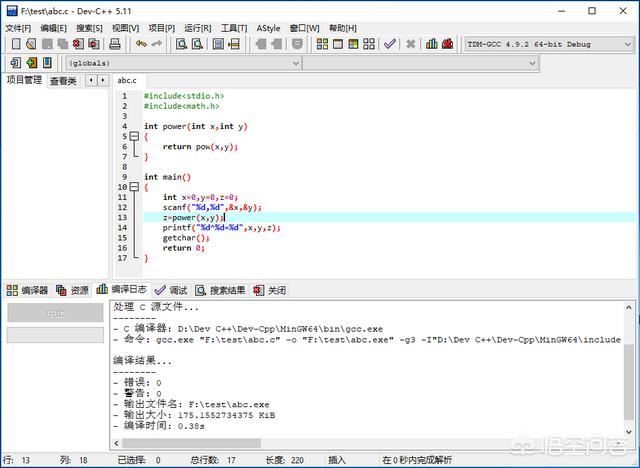
Task: Open the AStyle menu
Action: point(268,28)
